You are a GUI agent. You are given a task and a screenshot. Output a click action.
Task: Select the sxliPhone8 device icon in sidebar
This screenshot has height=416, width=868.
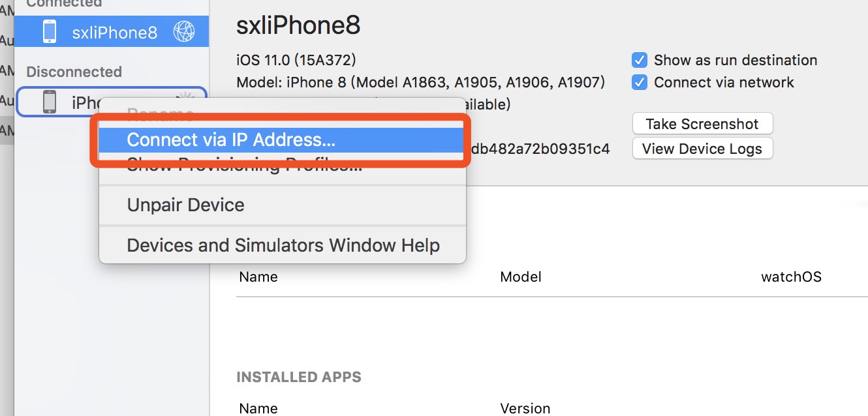50,32
